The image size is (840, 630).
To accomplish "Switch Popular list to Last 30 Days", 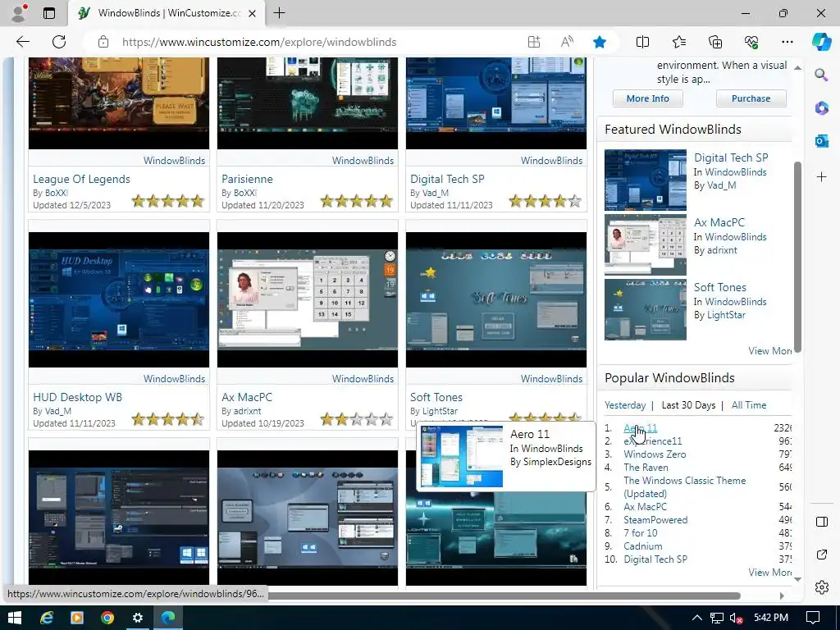I will point(688,405).
